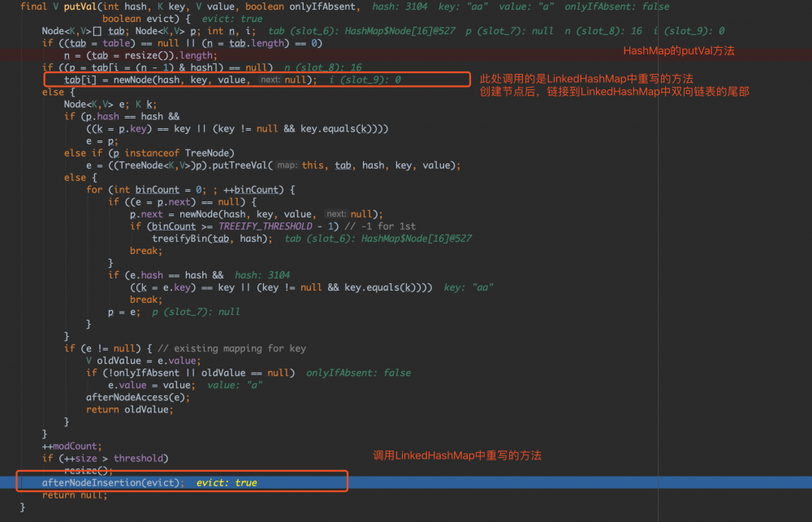Click the putVal method name in signature

pos(80,6)
